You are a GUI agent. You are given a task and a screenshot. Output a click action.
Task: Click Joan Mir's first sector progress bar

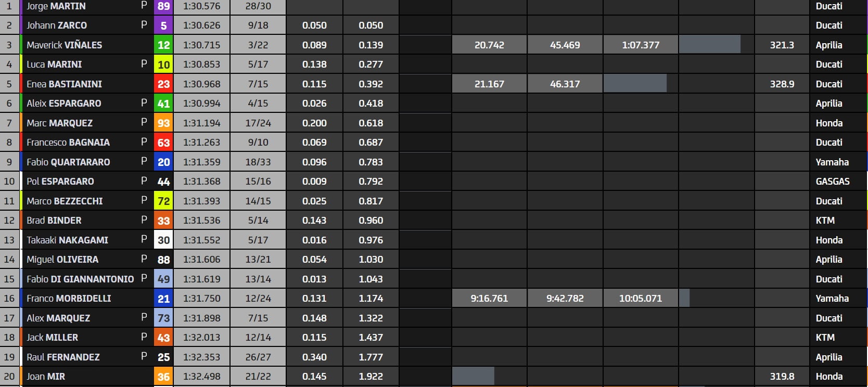tap(473, 376)
